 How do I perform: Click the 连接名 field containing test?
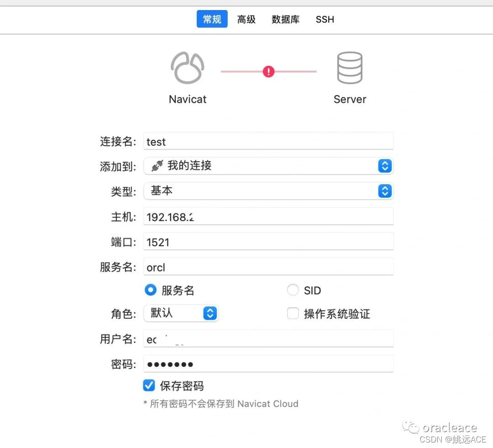[268, 141]
